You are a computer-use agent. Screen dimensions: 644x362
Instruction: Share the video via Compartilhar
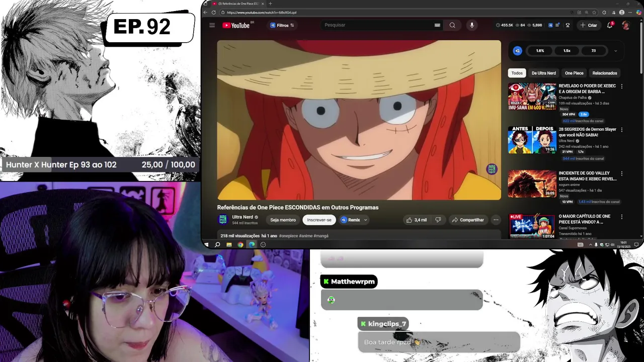[x=468, y=220]
